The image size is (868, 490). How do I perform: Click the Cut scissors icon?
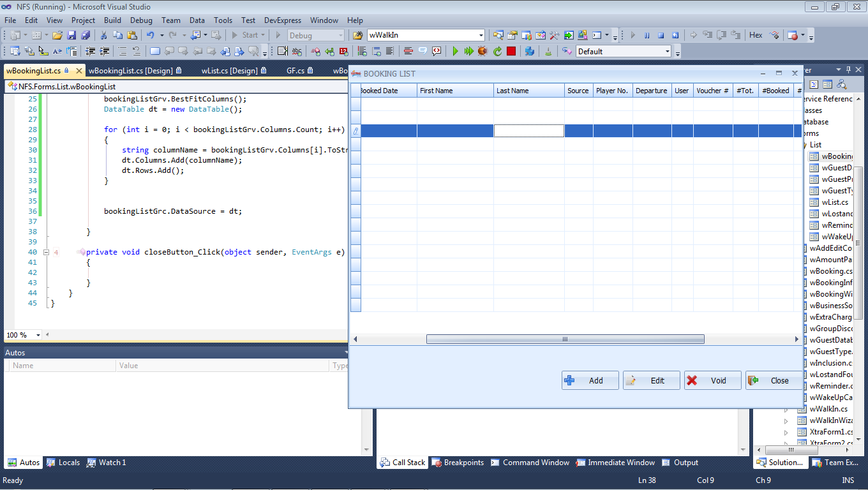[104, 35]
